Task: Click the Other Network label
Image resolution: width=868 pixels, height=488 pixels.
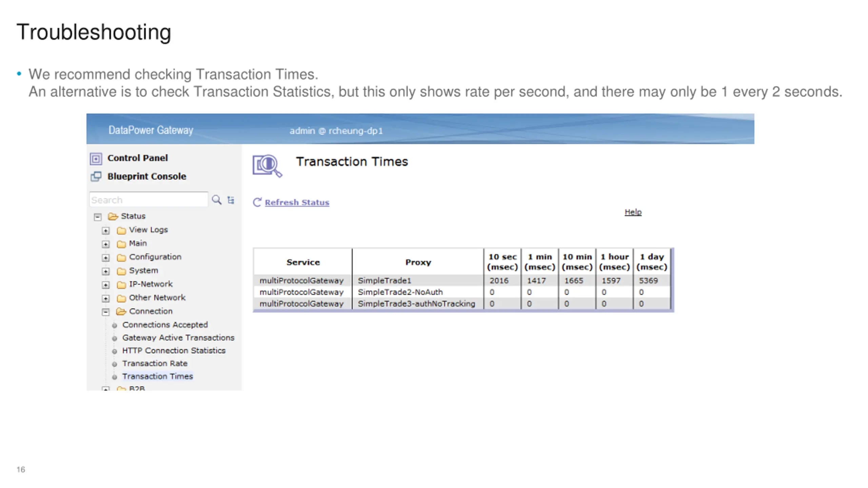Action: (x=157, y=298)
